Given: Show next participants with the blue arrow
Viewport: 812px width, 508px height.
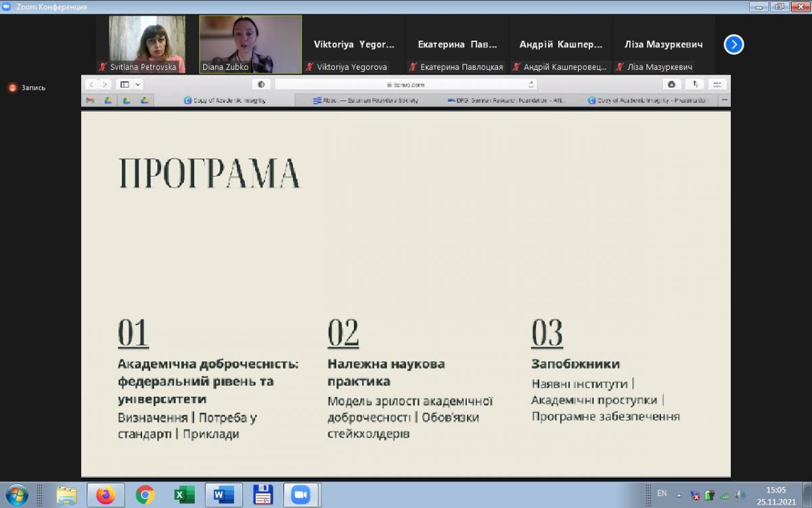Looking at the screenshot, I should [734, 45].
